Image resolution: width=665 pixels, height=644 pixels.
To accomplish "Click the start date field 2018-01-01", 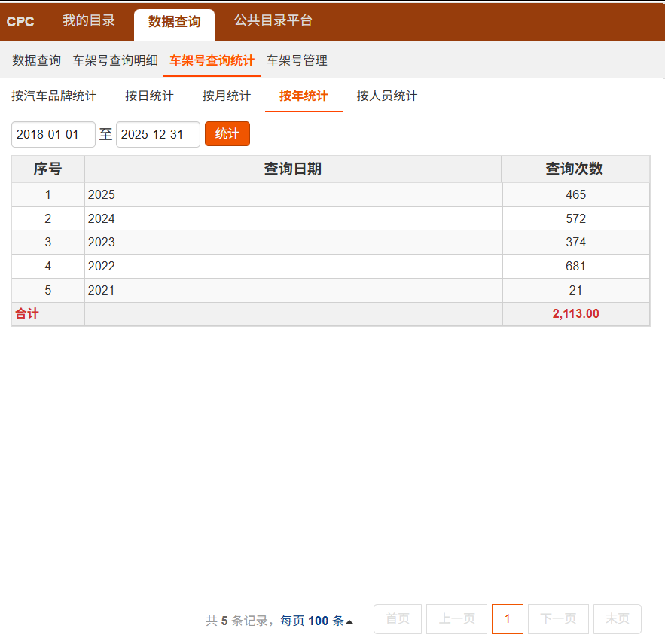I will (53, 134).
